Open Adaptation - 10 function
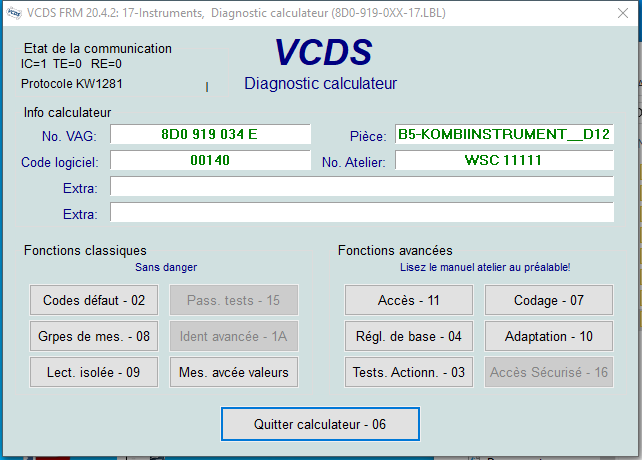The width and height of the screenshot is (642, 460). coord(549,336)
